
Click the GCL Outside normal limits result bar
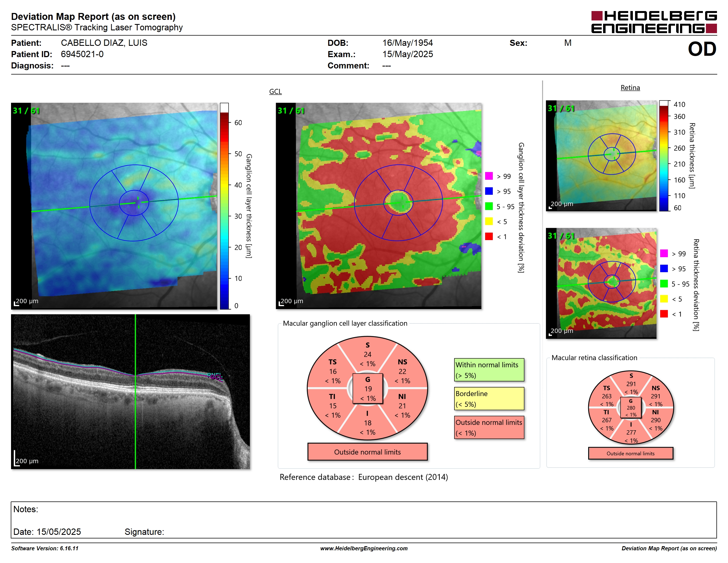click(x=367, y=452)
